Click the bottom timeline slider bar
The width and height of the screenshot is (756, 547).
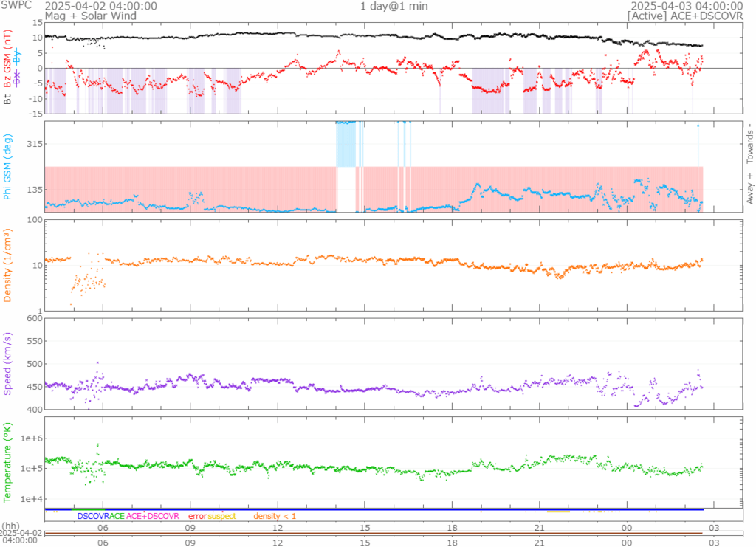tap(374, 533)
